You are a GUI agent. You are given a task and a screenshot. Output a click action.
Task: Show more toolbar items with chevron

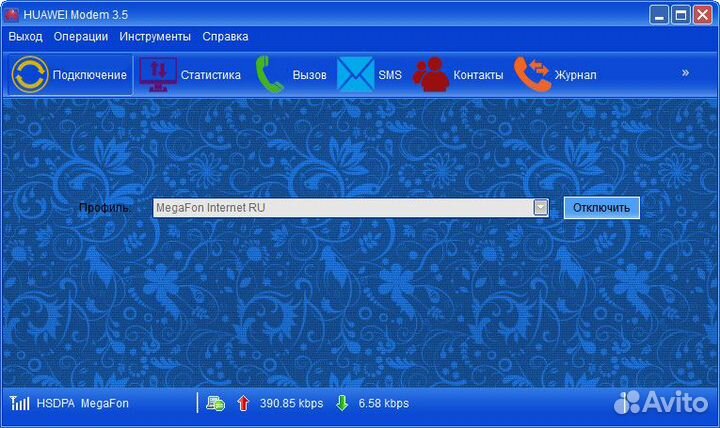click(685, 73)
